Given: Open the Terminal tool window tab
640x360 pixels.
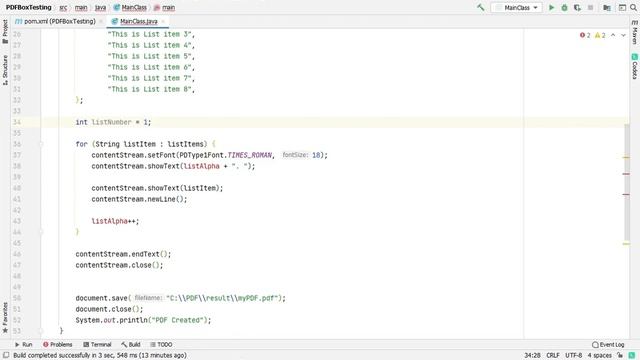Looking at the screenshot, I should [x=97, y=344].
